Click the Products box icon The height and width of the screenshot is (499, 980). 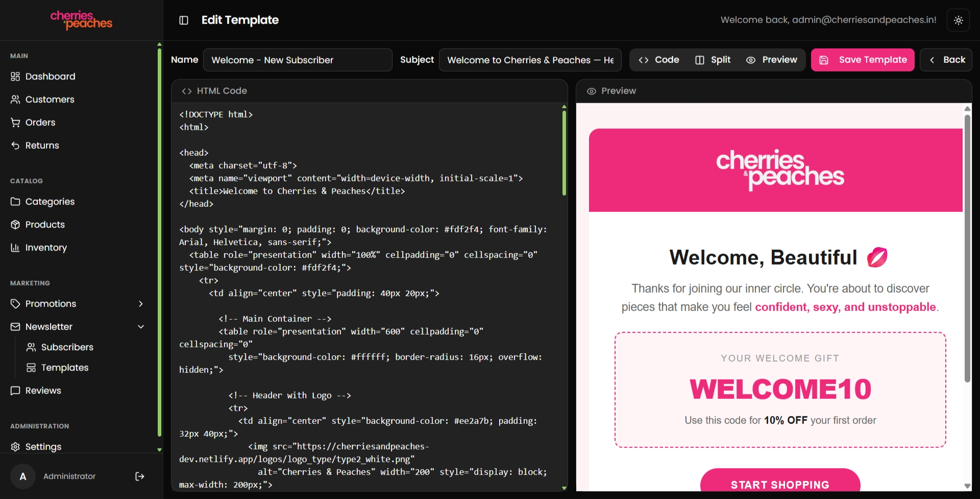(15, 225)
